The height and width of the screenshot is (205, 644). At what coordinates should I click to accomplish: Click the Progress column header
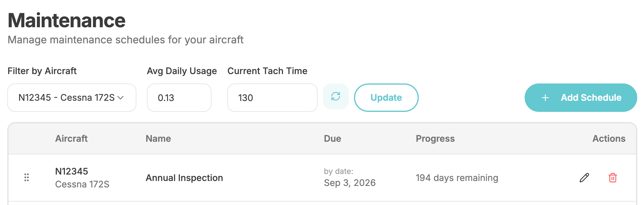pos(435,139)
